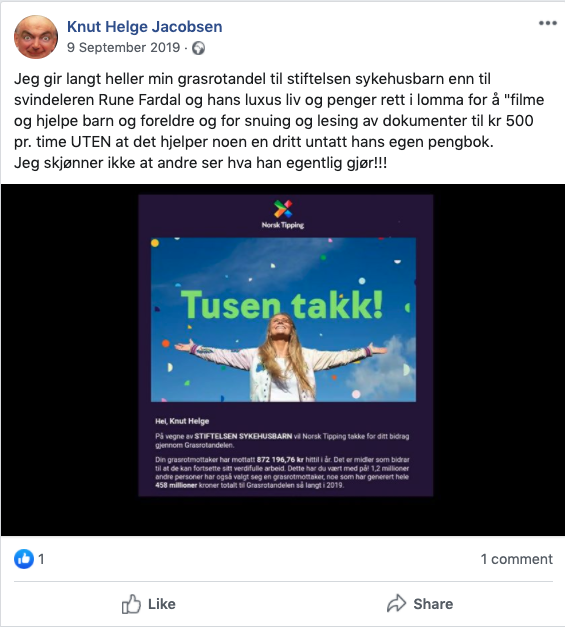565x627 pixels.
Task: Click the black area left of image
Action: [x=70, y=360]
